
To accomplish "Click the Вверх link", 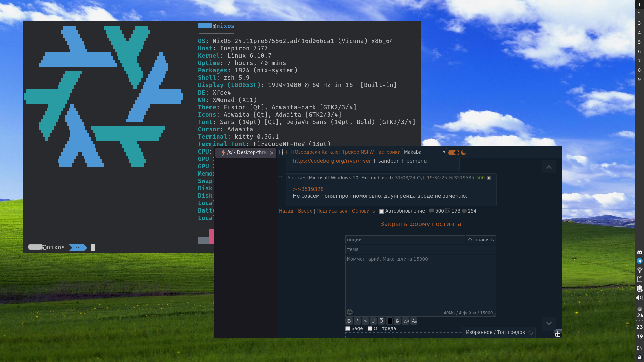I will coord(305,211).
